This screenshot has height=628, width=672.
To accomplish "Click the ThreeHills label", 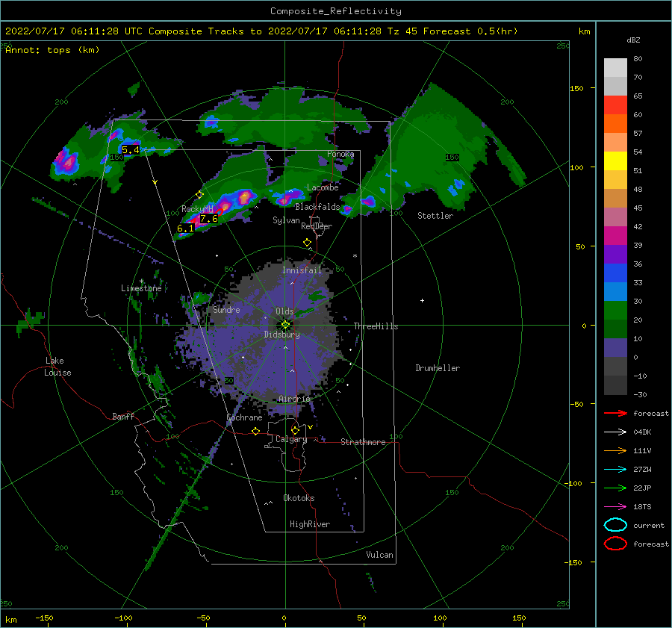I will 376,326.
